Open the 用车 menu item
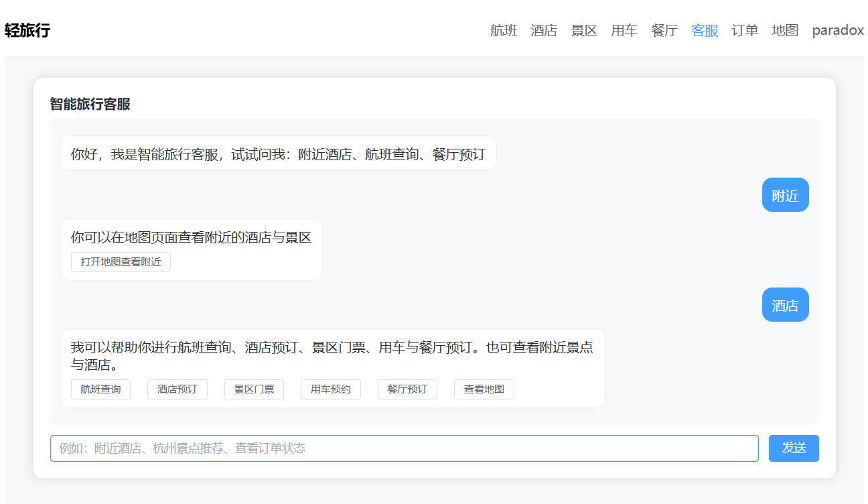 (624, 30)
